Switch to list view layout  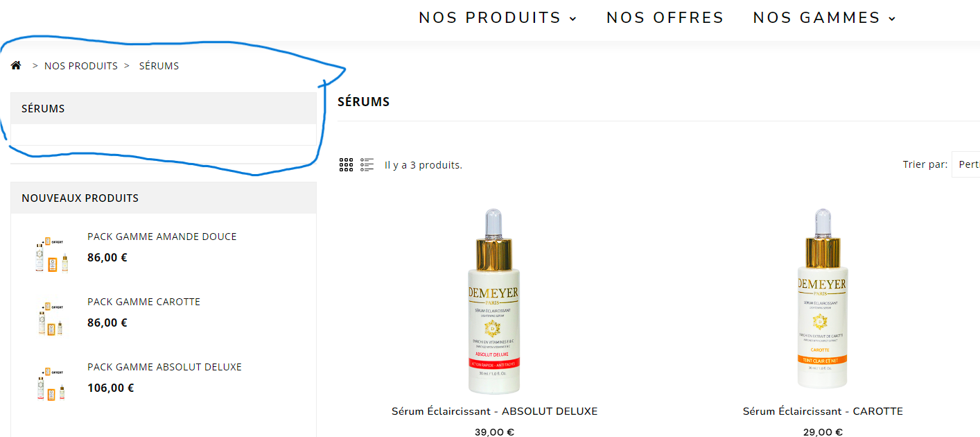point(367,164)
